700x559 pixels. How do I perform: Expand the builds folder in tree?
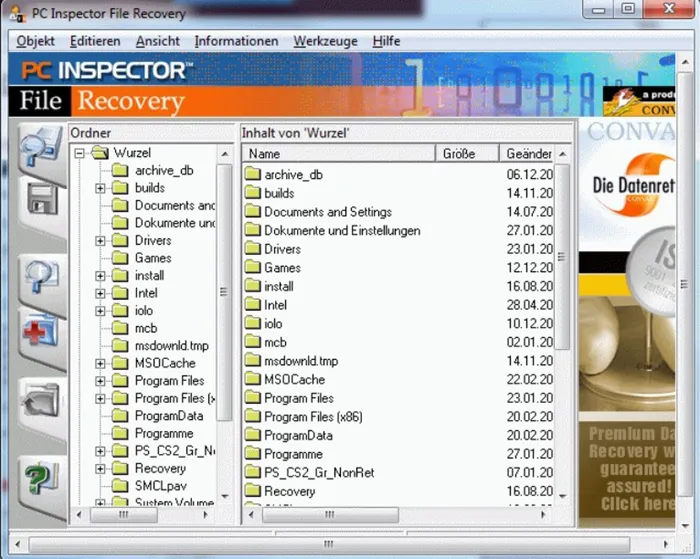tap(100, 188)
